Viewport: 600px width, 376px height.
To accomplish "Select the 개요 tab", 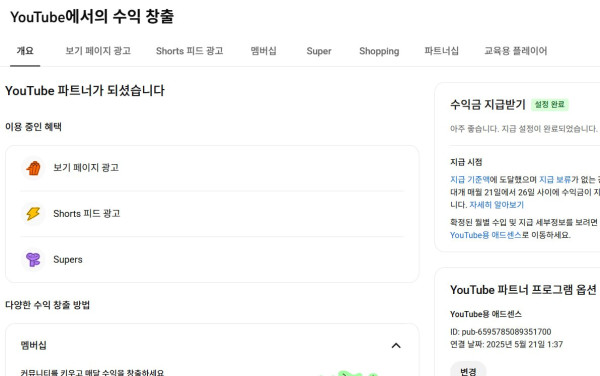I will tap(25, 51).
